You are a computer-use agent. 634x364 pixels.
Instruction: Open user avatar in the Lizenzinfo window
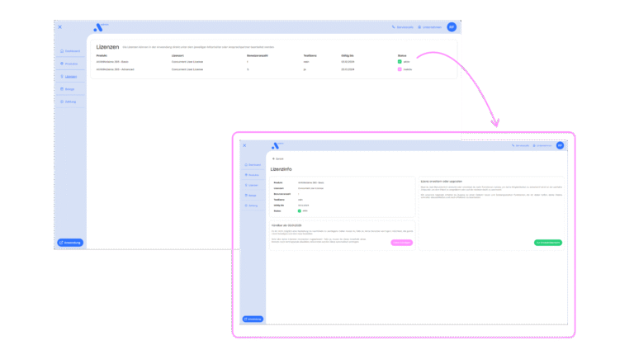tap(560, 145)
